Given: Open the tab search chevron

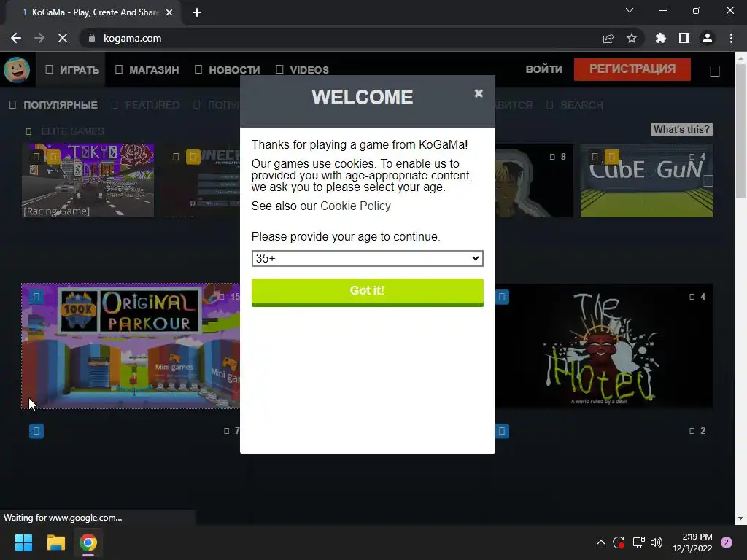Looking at the screenshot, I should pyautogui.click(x=630, y=10).
